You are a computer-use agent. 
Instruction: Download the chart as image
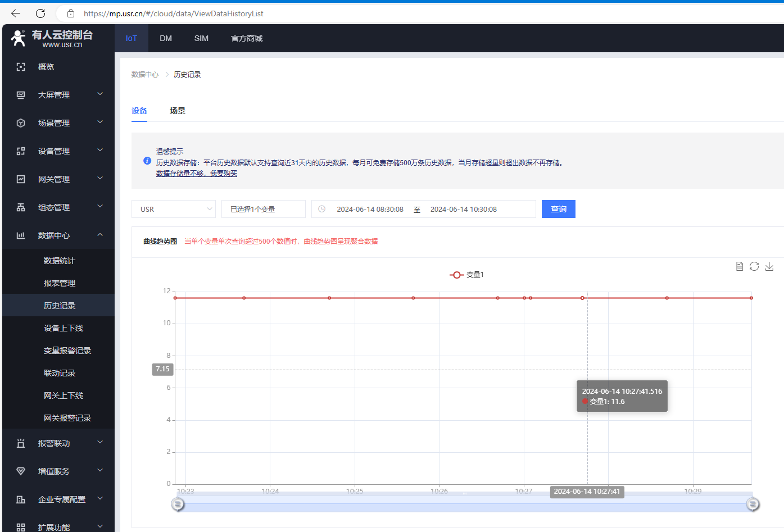pyautogui.click(x=769, y=266)
